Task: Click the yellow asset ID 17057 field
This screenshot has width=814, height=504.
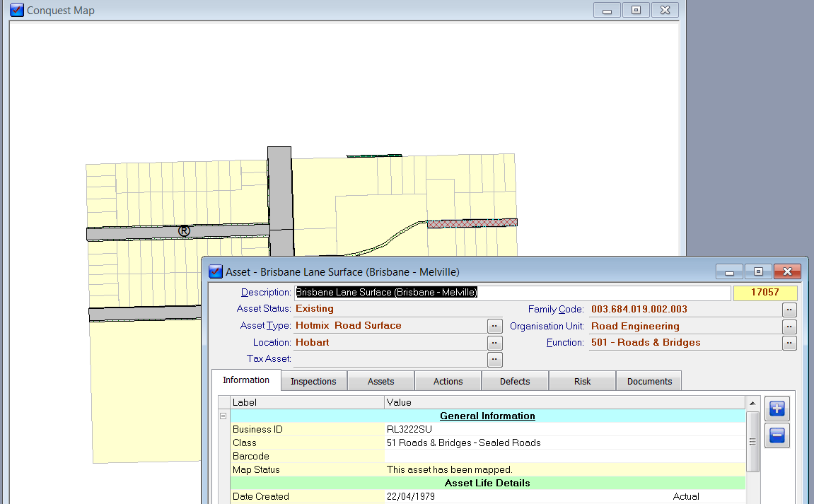Action: pyautogui.click(x=764, y=293)
